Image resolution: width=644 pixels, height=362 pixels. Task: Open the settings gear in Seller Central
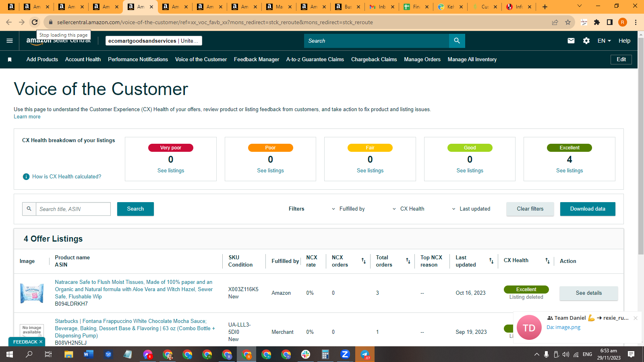point(586,41)
